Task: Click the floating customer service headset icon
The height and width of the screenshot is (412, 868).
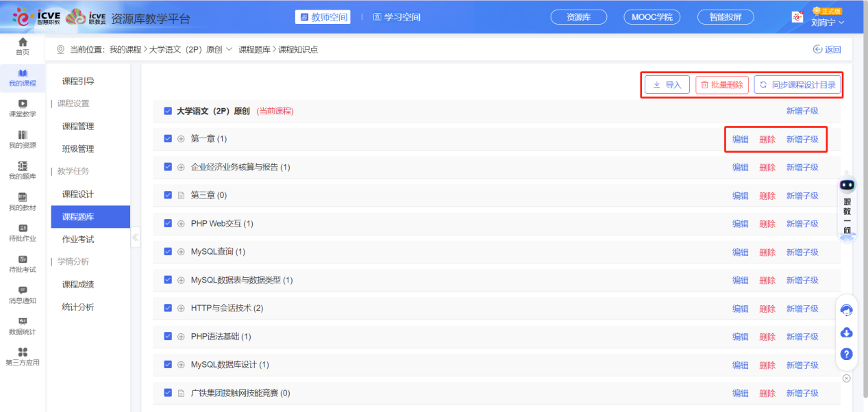Action: 847,309
